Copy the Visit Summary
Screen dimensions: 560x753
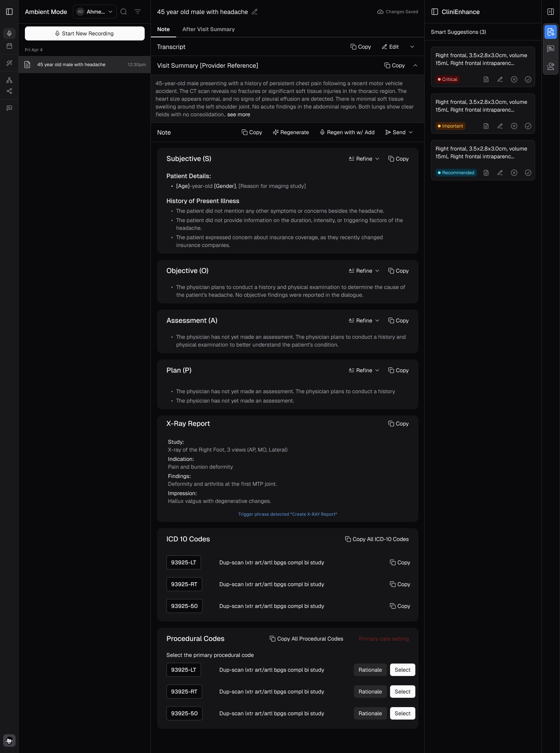395,65
